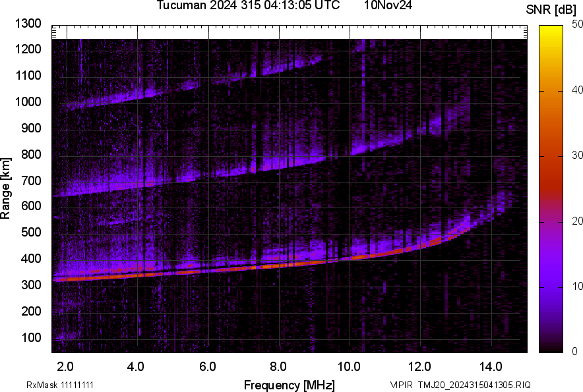The image size is (583, 392).
Task: Click the '1200' range tick label
Action: (28, 49)
